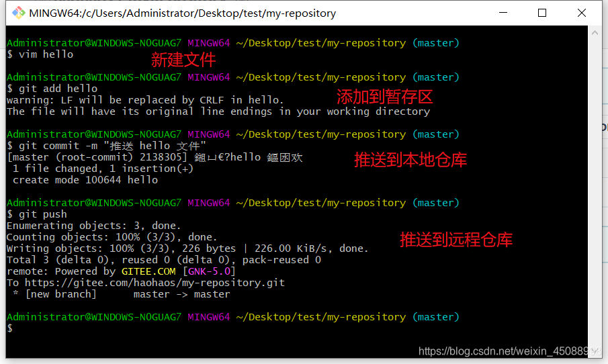Click the magenta GNK-5.0 text
Screen dimensions: 608x364
210,271
